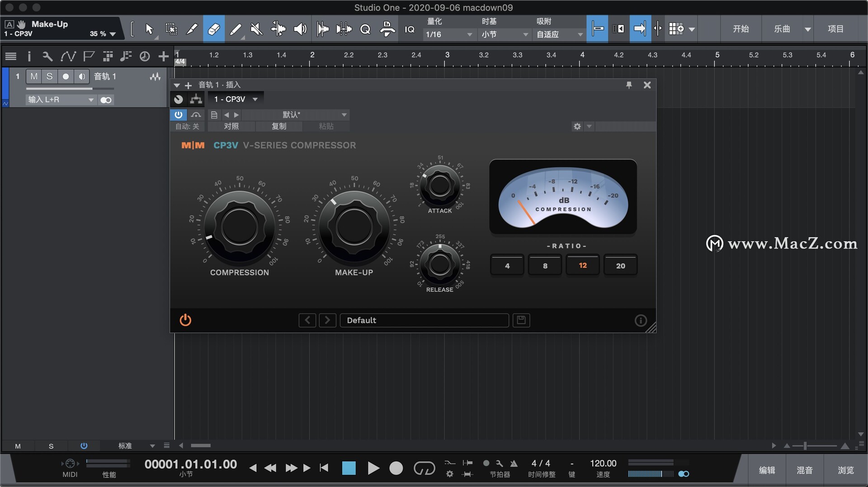The width and height of the screenshot is (868, 487).
Task: Select the Mute tool
Action: click(x=256, y=29)
